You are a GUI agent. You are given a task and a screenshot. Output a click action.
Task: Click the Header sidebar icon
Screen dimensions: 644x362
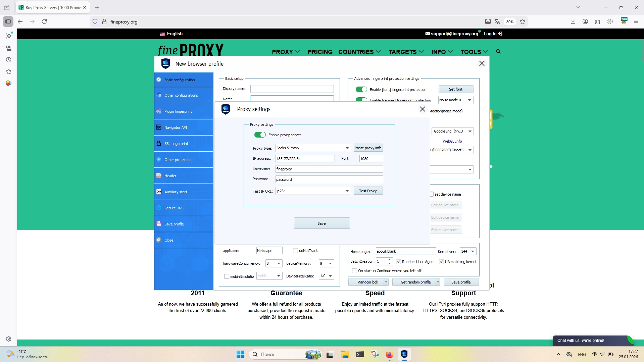pyautogui.click(x=159, y=176)
